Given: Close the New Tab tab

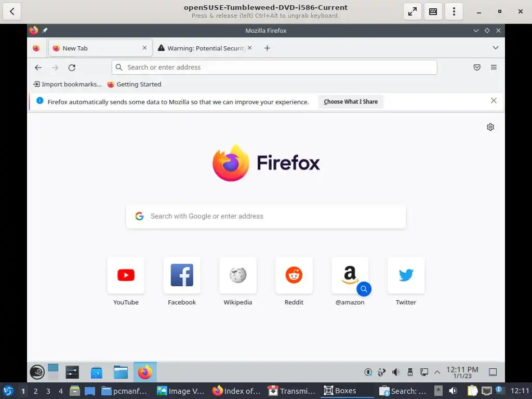Looking at the screenshot, I should coord(144,48).
